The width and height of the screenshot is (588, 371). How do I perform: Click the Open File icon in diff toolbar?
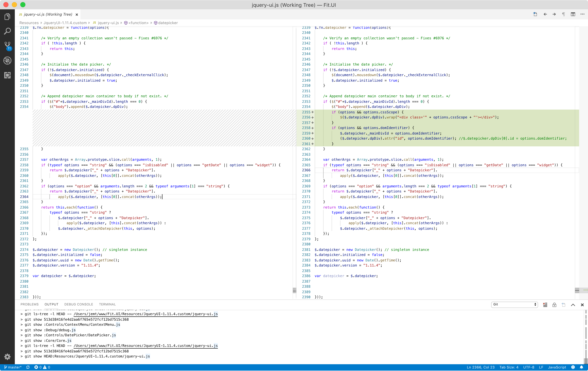point(535,14)
